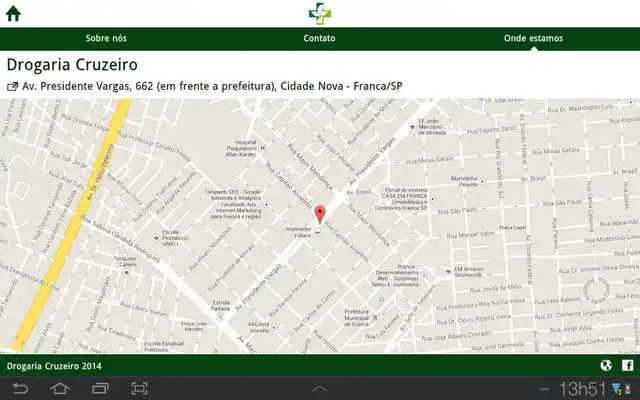Tap the Praça João Mendes label

click(x=193, y=326)
